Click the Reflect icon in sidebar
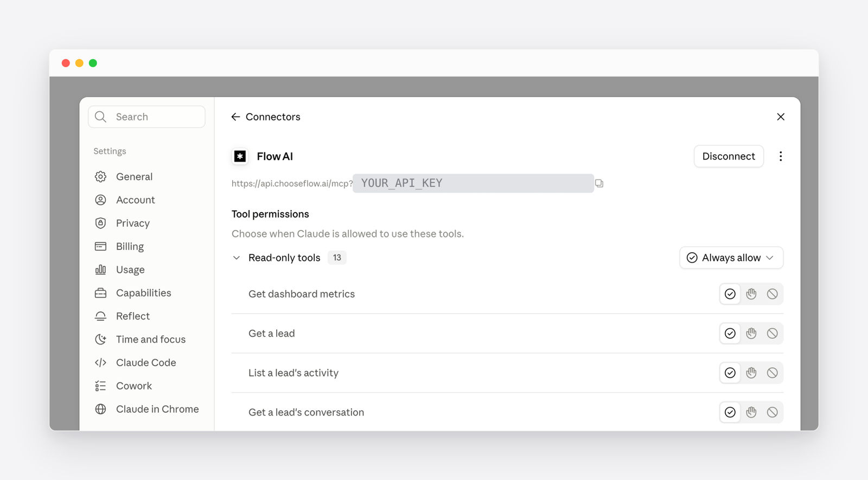The width and height of the screenshot is (868, 480). tap(100, 316)
